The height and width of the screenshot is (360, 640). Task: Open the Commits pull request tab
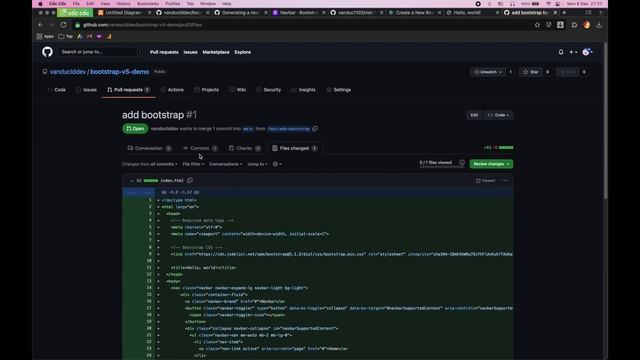(x=200, y=148)
